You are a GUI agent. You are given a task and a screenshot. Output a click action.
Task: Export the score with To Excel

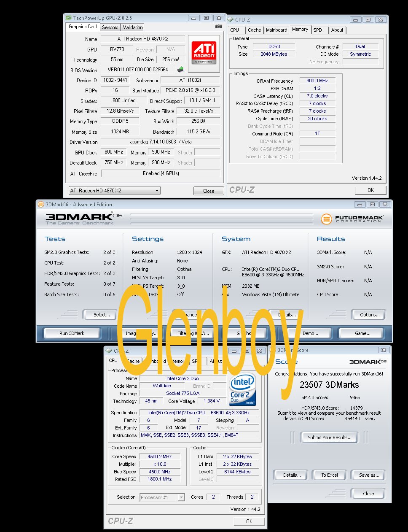point(329,475)
